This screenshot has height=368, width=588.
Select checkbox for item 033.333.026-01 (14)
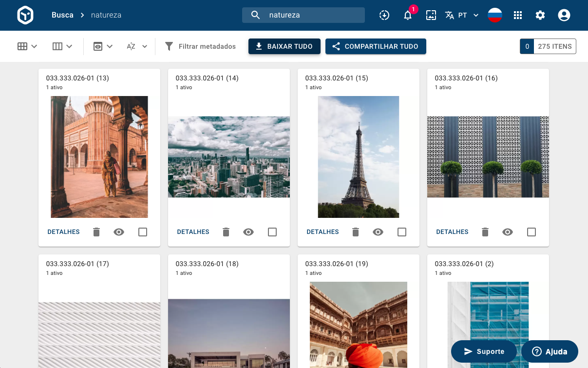(x=272, y=232)
